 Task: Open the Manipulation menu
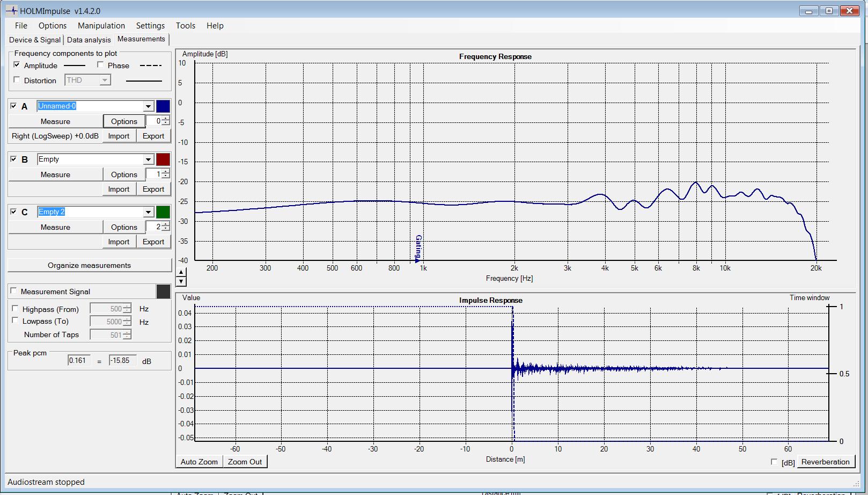point(101,25)
